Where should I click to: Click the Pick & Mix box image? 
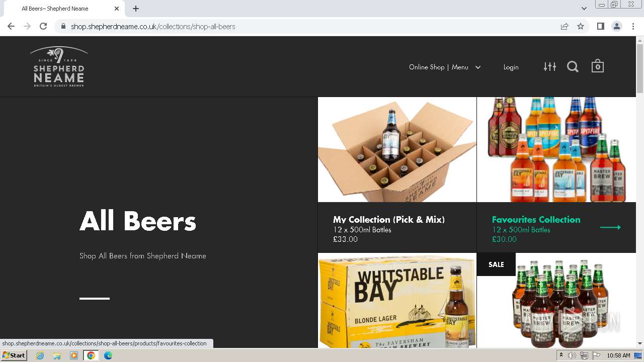pos(397,150)
